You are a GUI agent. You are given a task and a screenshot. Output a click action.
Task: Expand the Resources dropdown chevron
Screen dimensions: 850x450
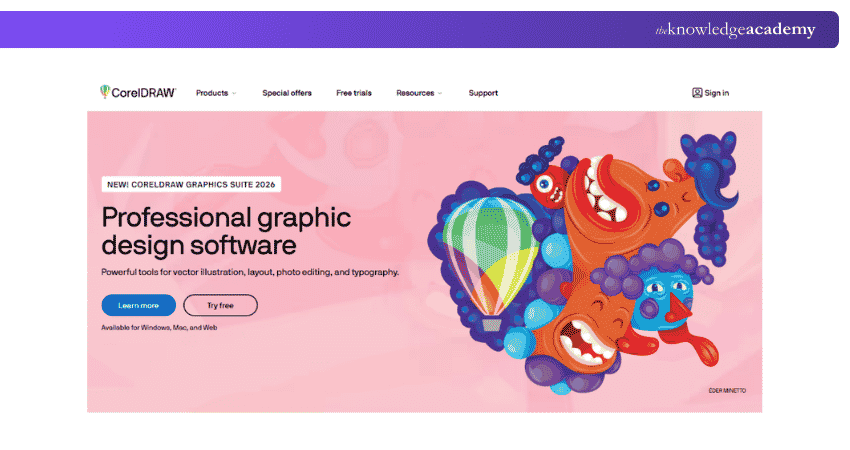[440, 93]
